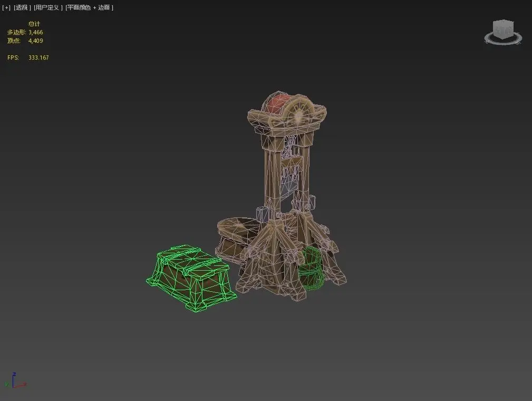The height and width of the screenshot is (401, 532).
Task: Open the 用户定义 viewport settings menu
Action: [x=48, y=7]
